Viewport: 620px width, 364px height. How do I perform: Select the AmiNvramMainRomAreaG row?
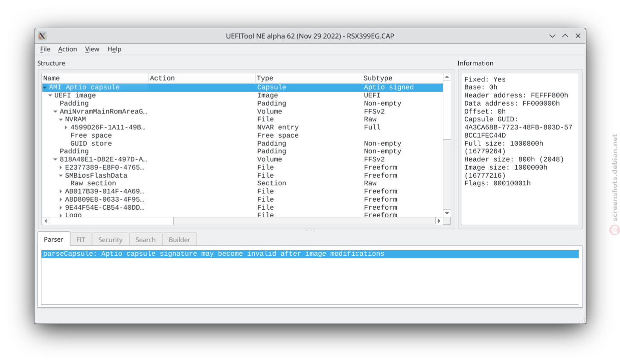point(242,112)
